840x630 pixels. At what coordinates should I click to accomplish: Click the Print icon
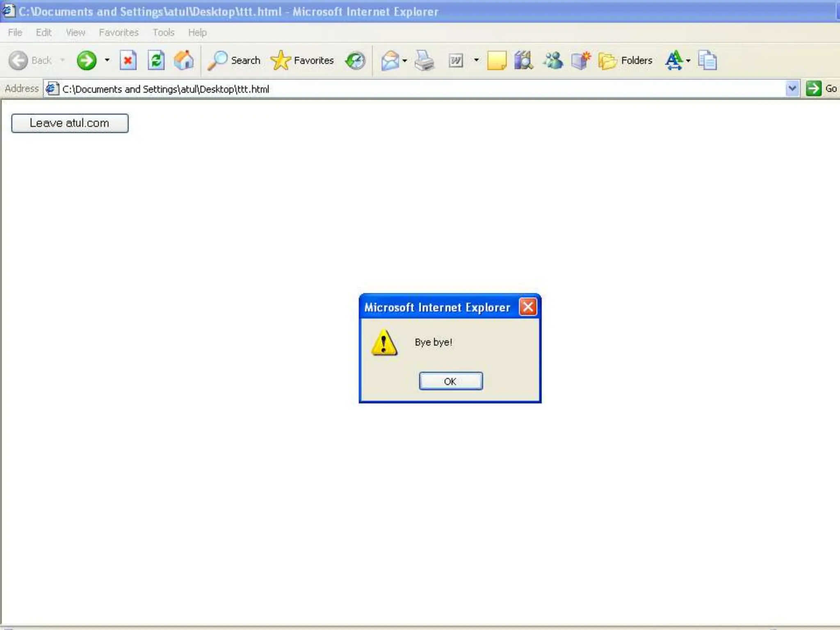[424, 61]
